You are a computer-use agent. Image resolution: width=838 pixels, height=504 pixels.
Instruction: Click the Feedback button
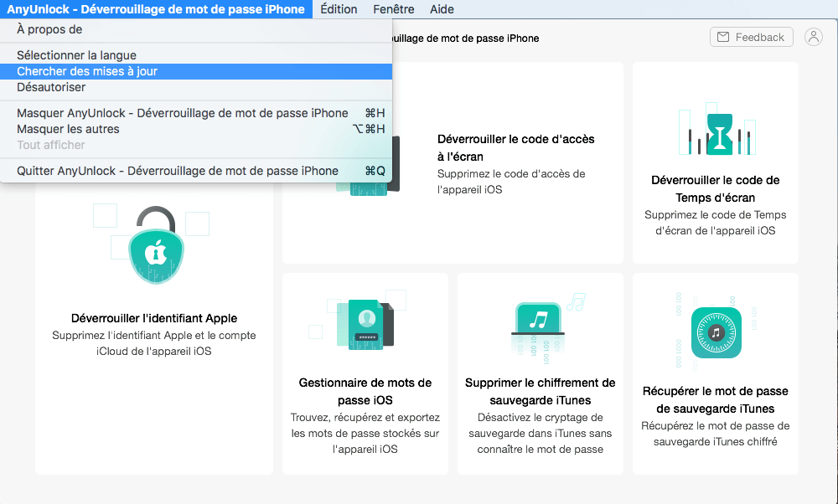[751, 37]
